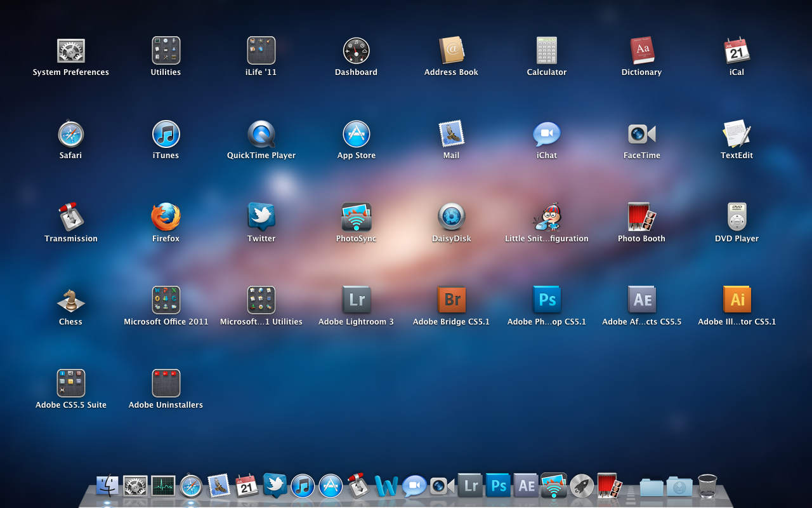This screenshot has height=508, width=812.
Task: Launch Photo Booth from the Launchpad grid
Action: click(642, 217)
